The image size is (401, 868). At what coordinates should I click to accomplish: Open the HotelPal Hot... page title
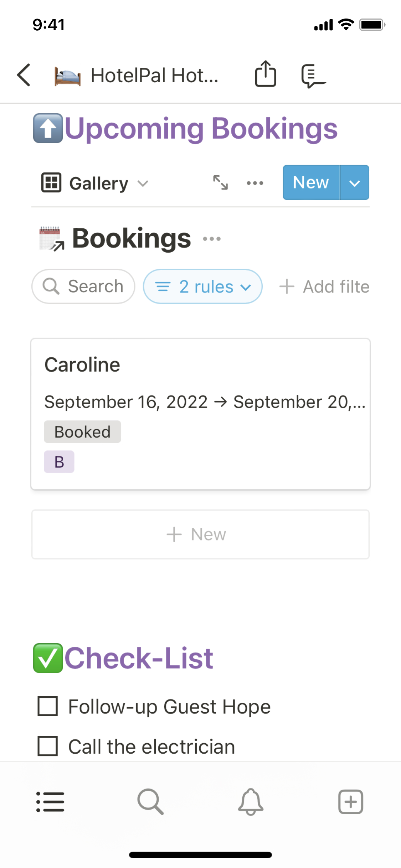tap(154, 76)
